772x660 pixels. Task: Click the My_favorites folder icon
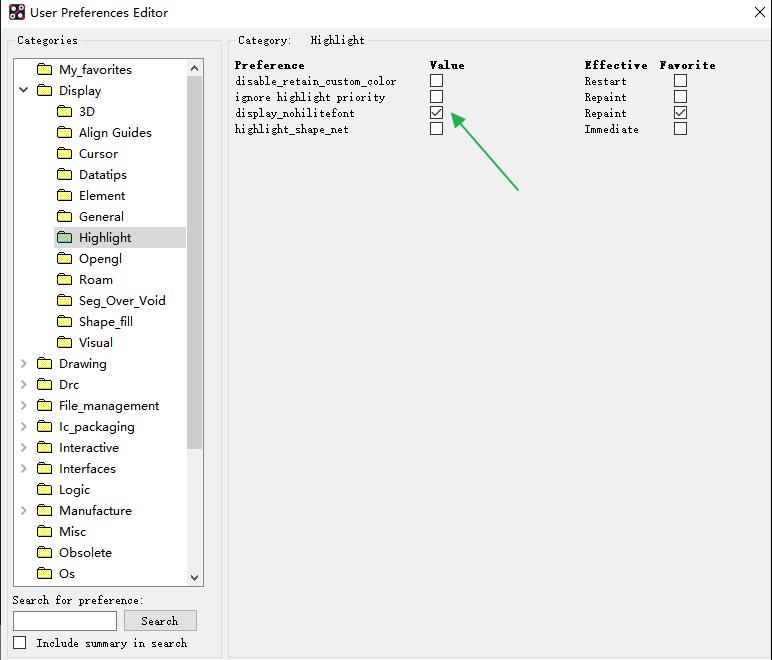[x=44, y=70]
